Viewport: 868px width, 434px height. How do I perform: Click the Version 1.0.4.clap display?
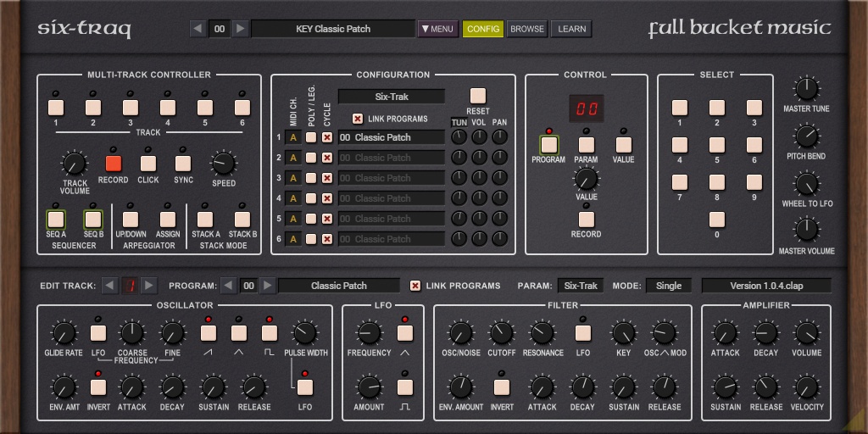[766, 286]
